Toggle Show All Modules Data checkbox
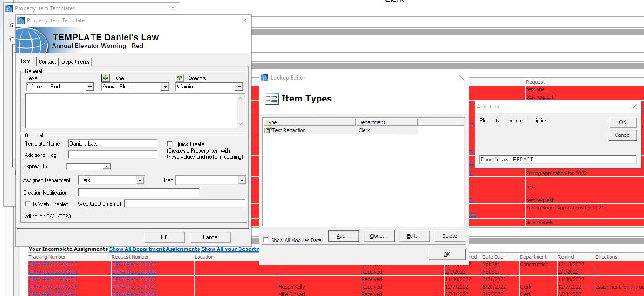 point(266,240)
